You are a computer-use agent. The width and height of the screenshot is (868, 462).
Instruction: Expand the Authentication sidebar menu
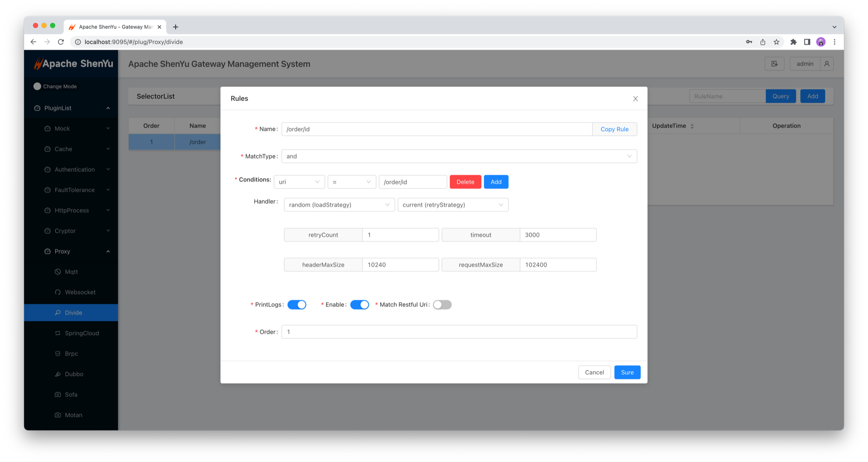click(x=75, y=170)
